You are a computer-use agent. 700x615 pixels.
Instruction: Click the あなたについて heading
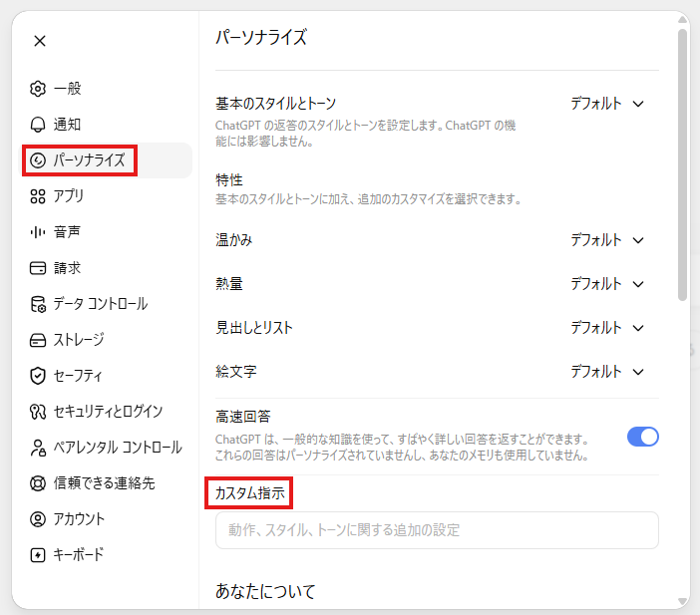tap(265, 591)
